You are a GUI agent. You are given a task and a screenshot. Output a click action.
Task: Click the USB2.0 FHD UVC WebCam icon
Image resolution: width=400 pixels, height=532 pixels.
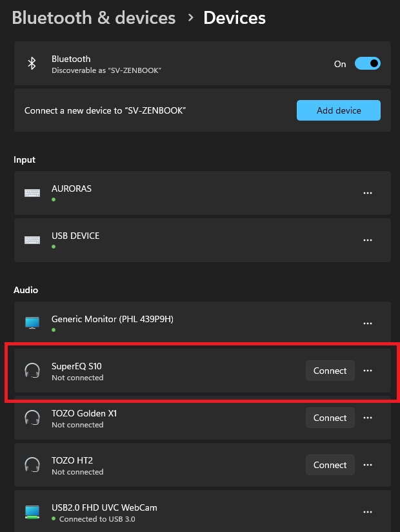tap(32, 512)
